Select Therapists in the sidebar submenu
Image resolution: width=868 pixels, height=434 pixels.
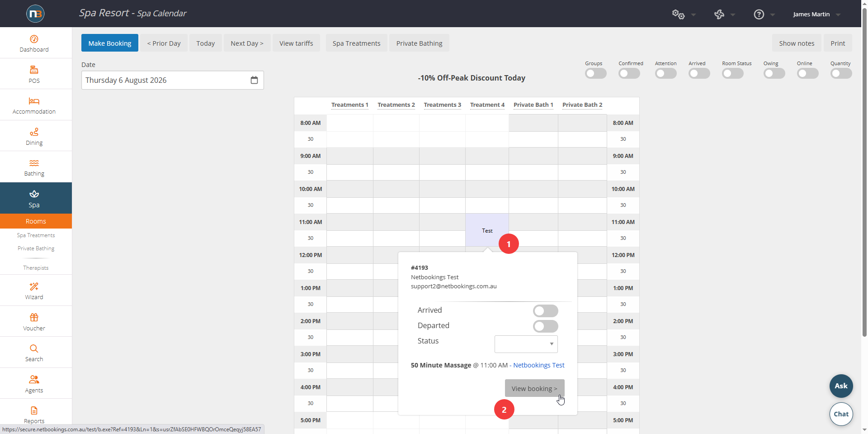[x=36, y=268]
